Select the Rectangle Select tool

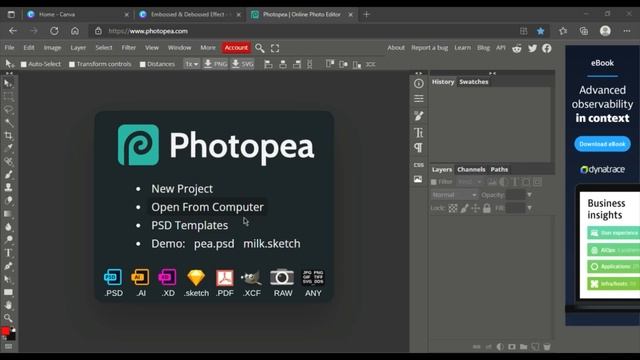[x=8, y=97]
